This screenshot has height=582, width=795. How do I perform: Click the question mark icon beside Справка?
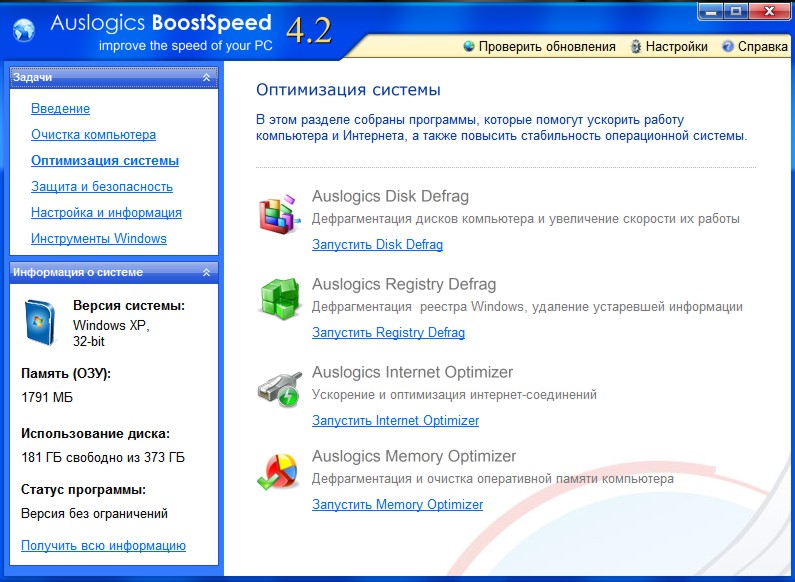click(728, 46)
